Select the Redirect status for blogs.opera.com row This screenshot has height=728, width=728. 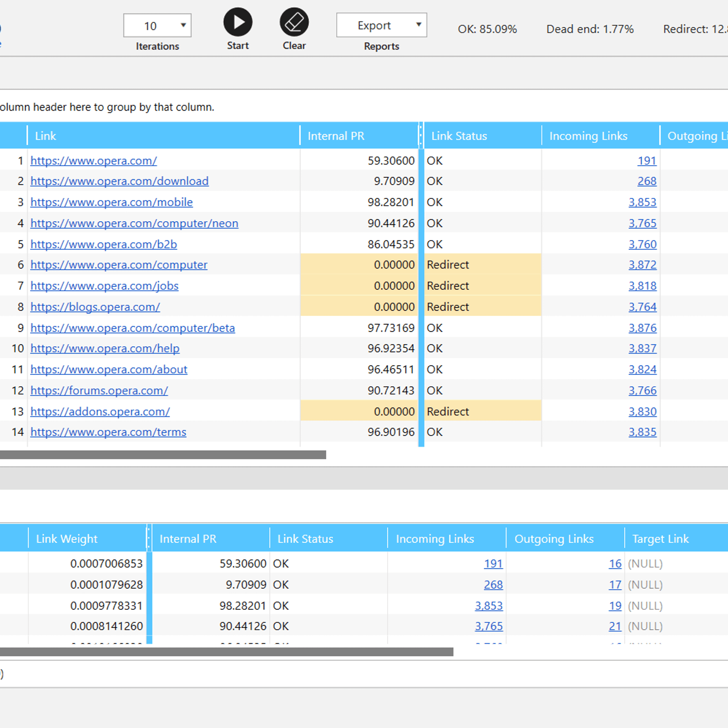point(483,307)
